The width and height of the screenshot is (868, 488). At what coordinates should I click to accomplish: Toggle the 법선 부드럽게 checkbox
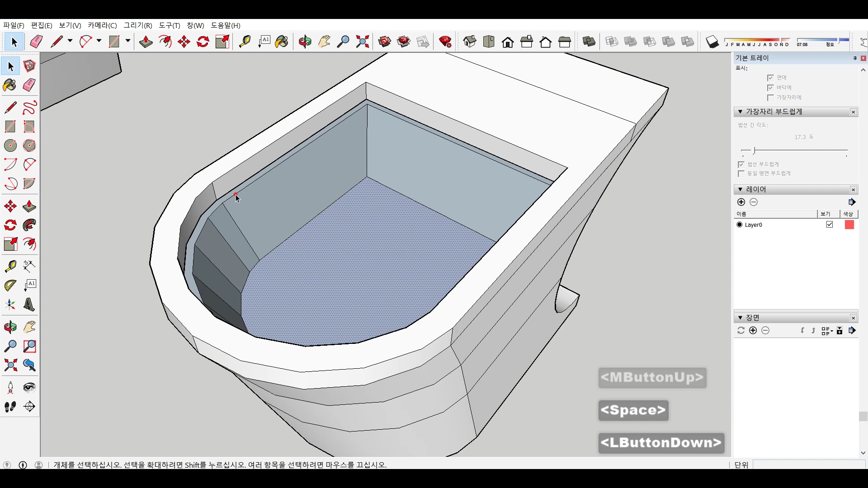741,164
